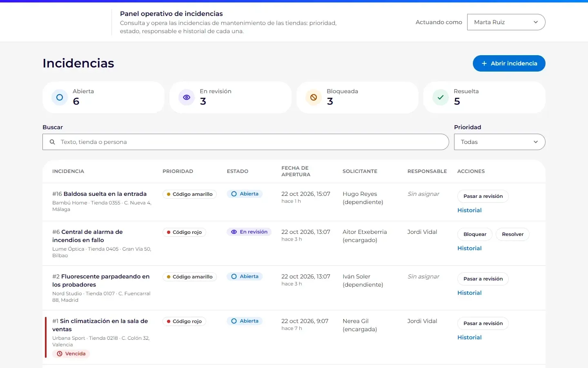Image resolution: width=588 pixels, height=368 pixels.
Task: Open Historial for incident #2
Action: pos(470,293)
